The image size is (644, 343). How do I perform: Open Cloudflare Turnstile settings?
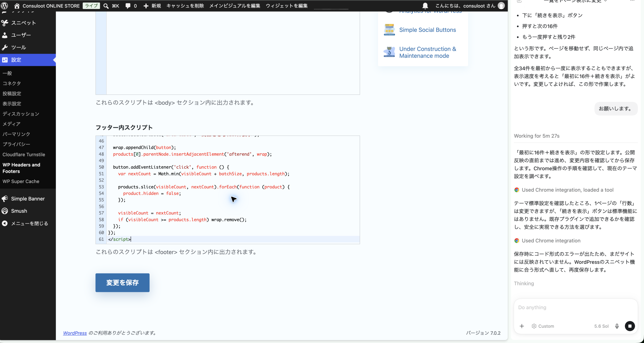tap(24, 155)
